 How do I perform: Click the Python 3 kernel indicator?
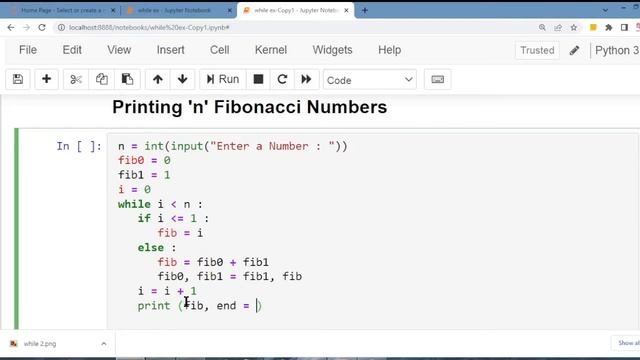pos(617,50)
